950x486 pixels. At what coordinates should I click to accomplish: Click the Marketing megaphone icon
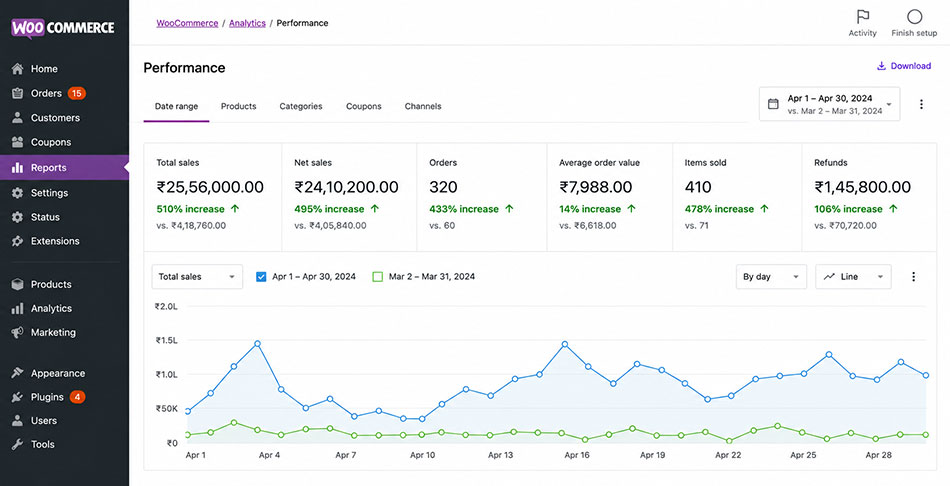[18, 332]
